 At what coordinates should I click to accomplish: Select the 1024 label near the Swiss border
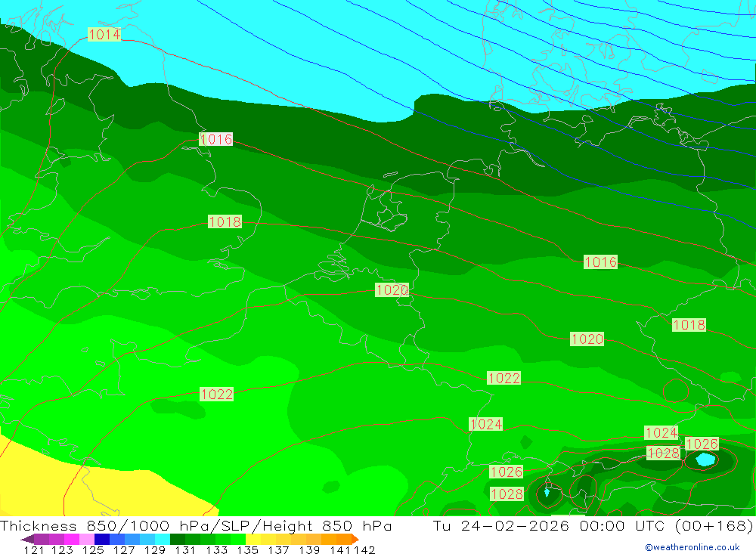(486, 424)
